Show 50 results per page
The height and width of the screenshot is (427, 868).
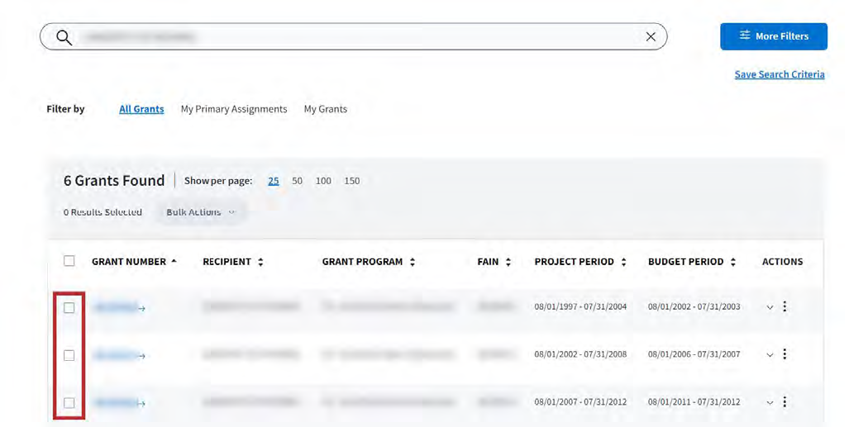pyautogui.click(x=297, y=181)
